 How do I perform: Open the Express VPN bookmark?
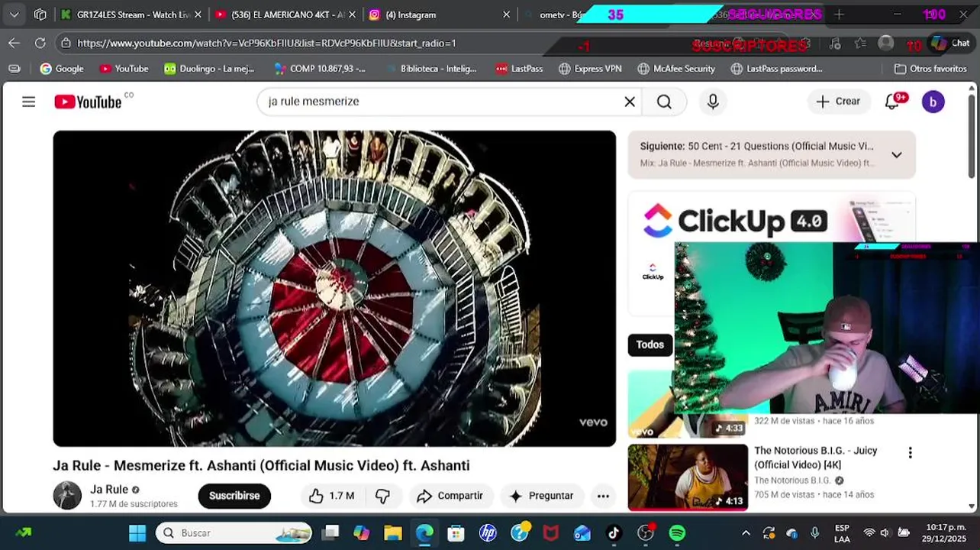click(590, 69)
